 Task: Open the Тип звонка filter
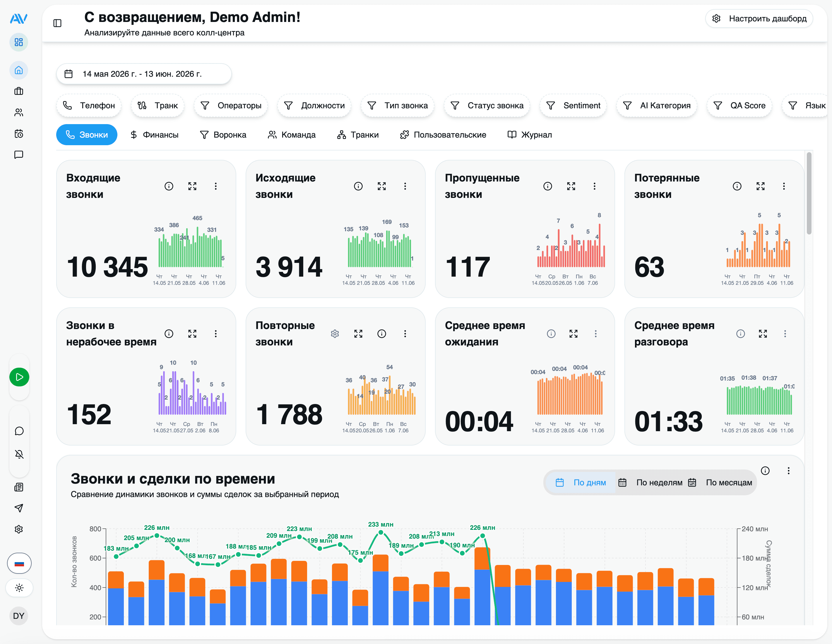pyautogui.click(x=398, y=105)
